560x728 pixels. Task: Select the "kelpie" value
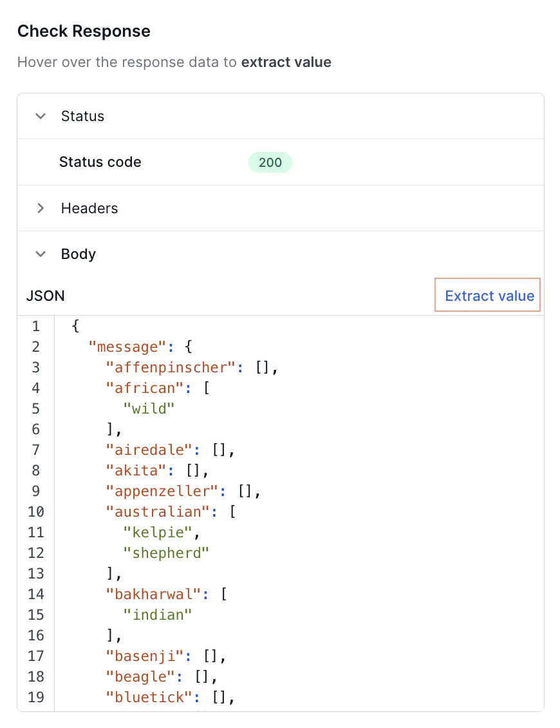[x=157, y=532]
